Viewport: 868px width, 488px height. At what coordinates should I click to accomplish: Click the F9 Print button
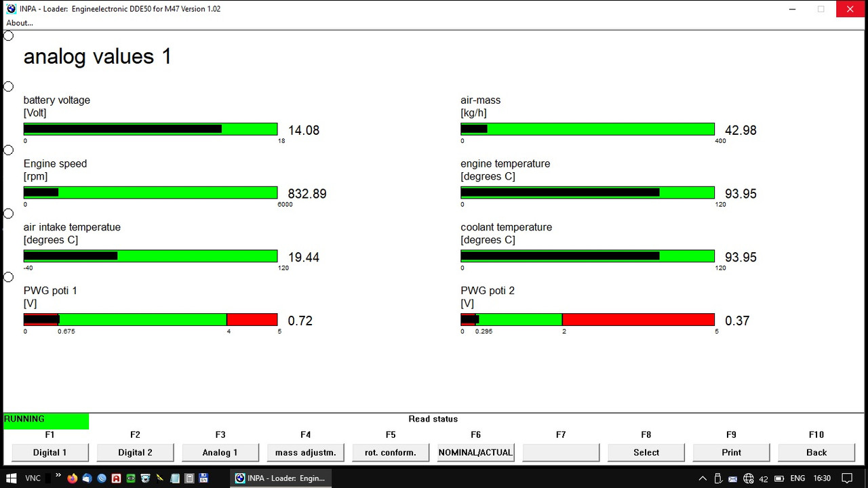pos(731,452)
